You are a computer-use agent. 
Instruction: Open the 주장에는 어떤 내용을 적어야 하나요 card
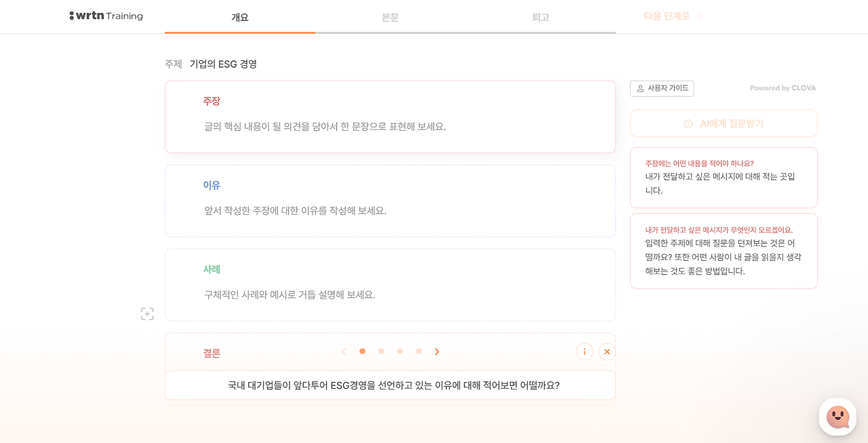coord(724,177)
